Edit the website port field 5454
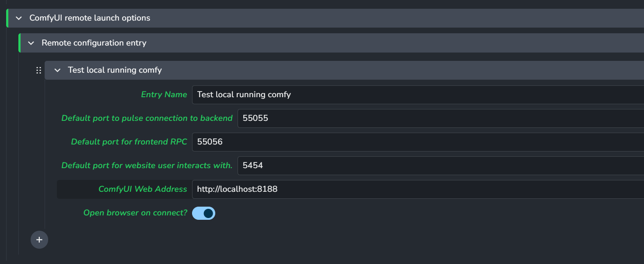 coord(441,165)
